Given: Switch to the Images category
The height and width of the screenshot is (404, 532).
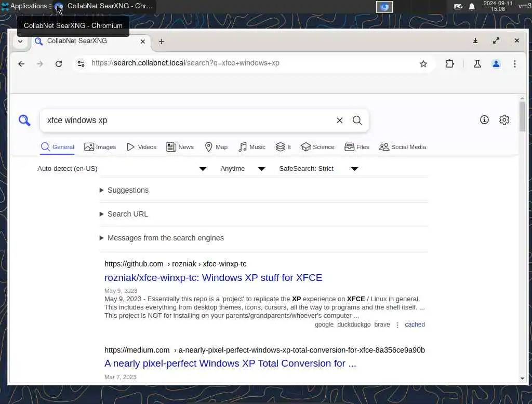Looking at the screenshot, I should [x=100, y=147].
